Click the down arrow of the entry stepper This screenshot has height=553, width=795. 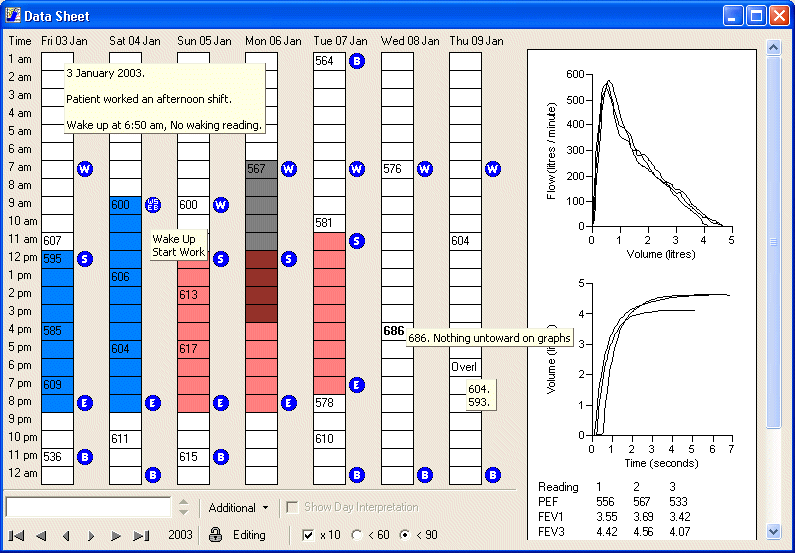184,512
